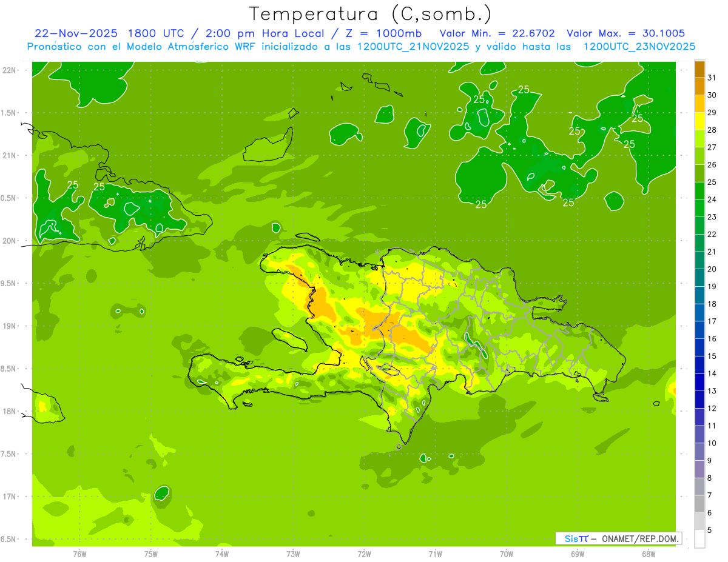This screenshot has height=562, width=728.
Task: Click the '17N' latitude label
Action: [x=10, y=497]
